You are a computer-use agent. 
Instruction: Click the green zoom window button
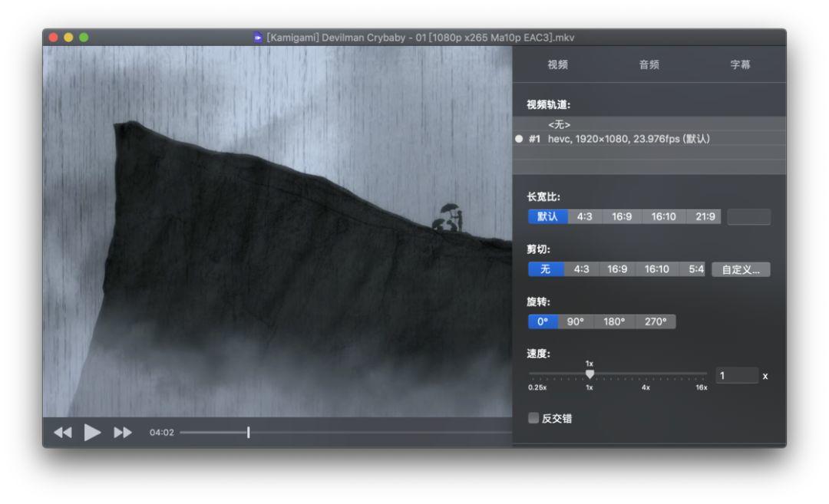(84, 38)
